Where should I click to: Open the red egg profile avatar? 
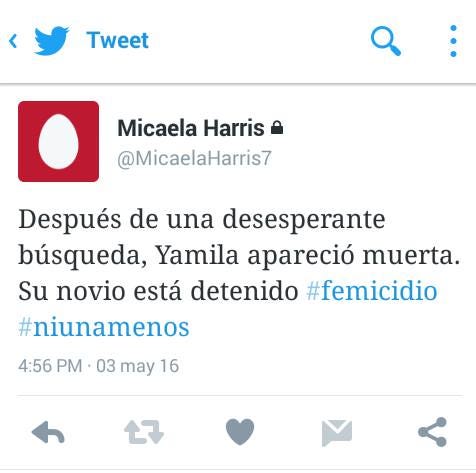[x=58, y=141]
